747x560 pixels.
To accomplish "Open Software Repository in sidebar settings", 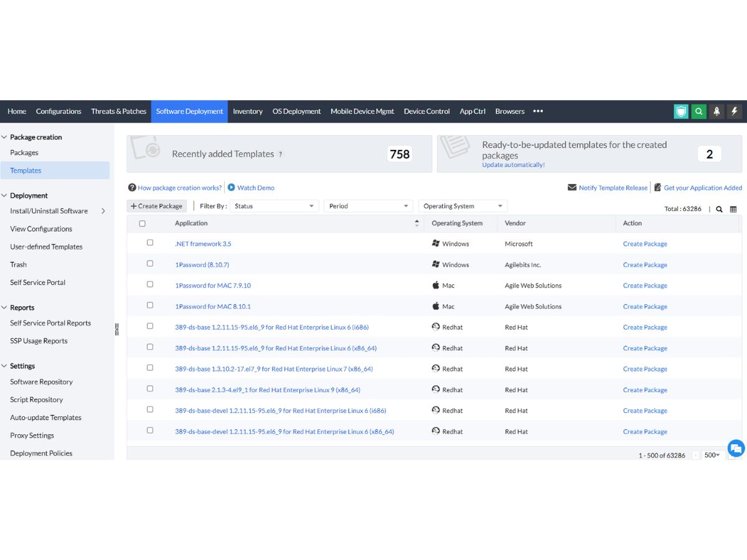I will pos(41,382).
